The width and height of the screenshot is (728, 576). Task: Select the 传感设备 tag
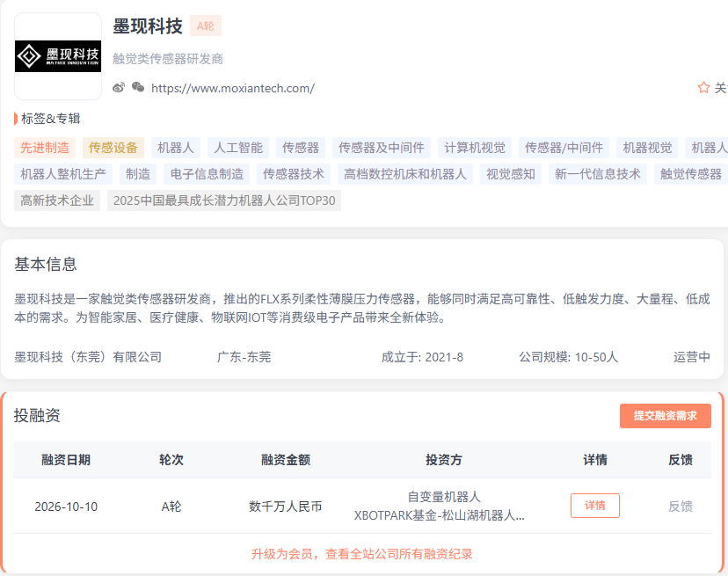pos(113,148)
